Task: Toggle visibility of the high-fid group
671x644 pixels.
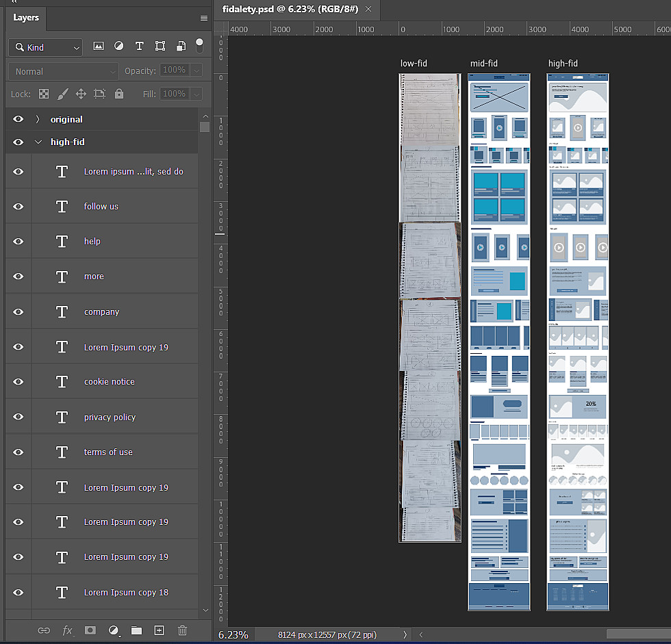Action: click(18, 142)
